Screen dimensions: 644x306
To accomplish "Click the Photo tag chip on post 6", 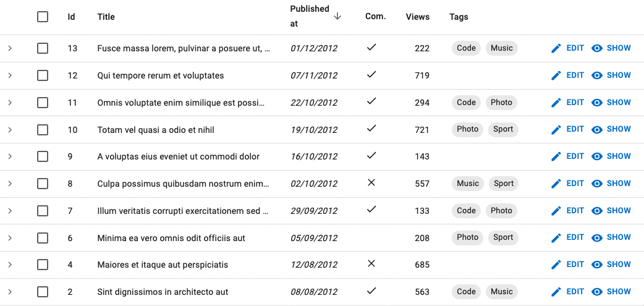I will [467, 237].
